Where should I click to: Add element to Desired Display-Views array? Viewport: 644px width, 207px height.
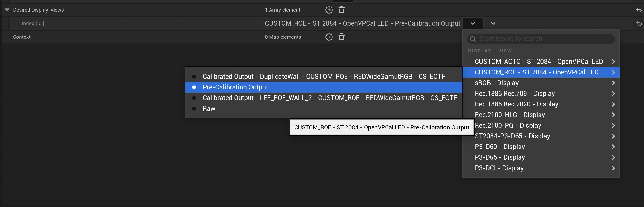pyautogui.click(x=329, y=10)
